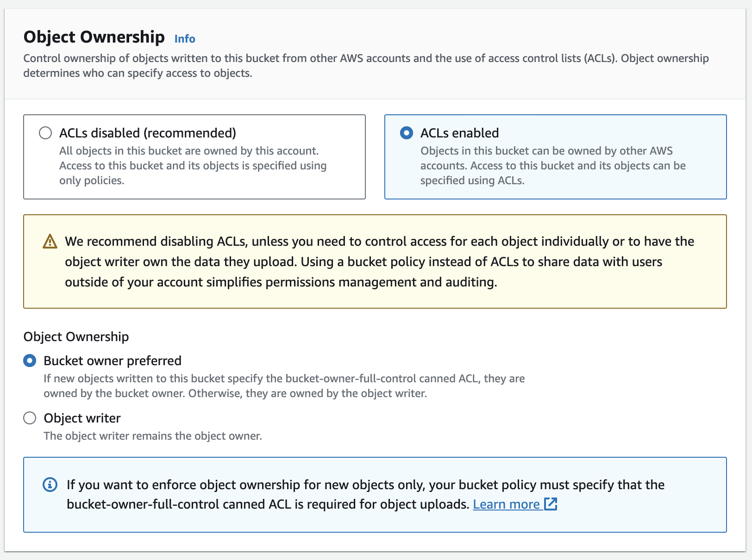
Task: Click the "Bucket owner preferred" label text
Action: 113,361
